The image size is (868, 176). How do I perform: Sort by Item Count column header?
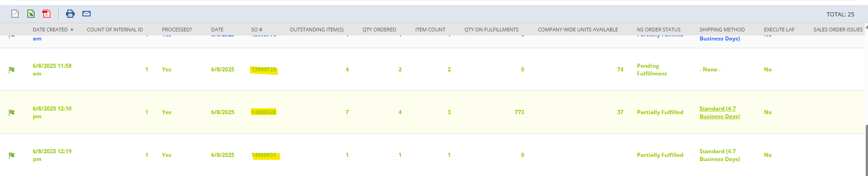[430, 30]
